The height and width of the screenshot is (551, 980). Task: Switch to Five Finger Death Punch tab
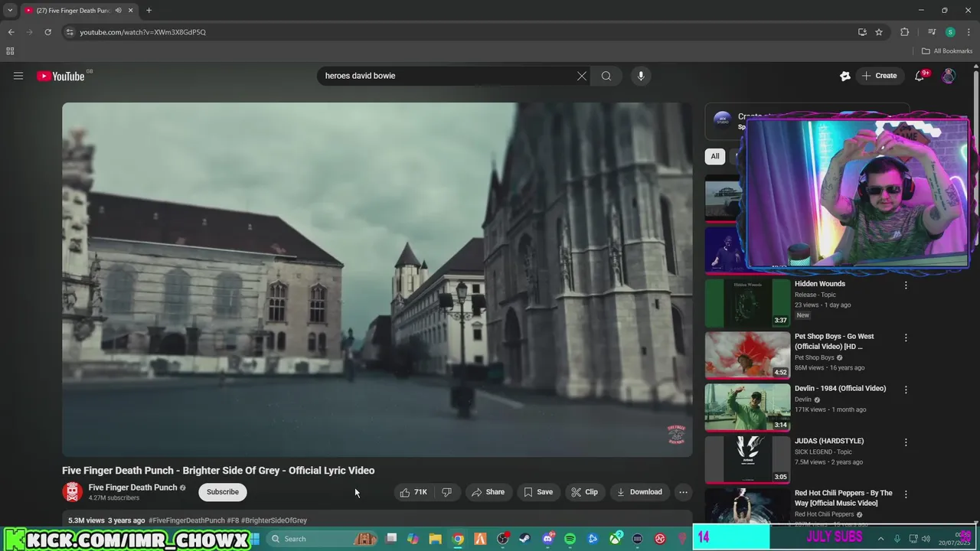(78, 11)
